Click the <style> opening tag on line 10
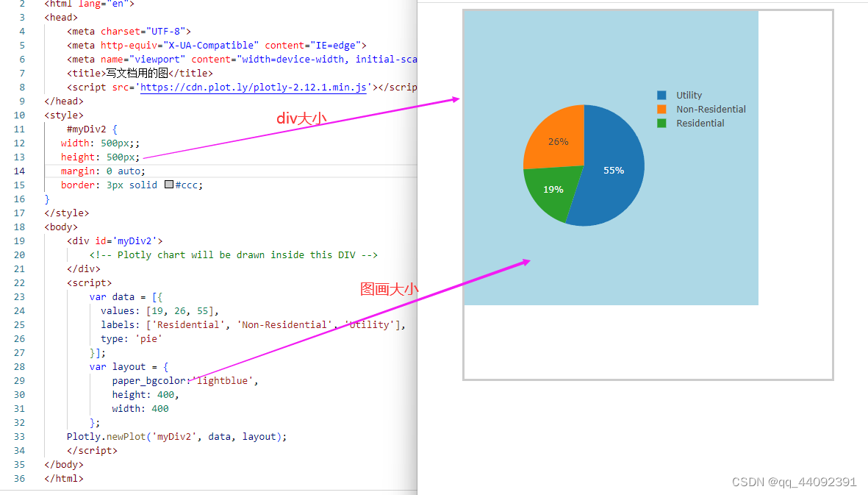The image size is (868, 495). [64, 115]
